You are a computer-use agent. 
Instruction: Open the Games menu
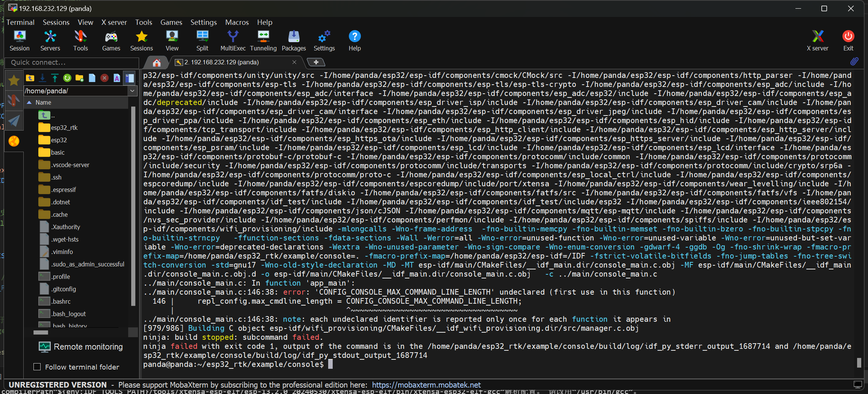[171, 22]
